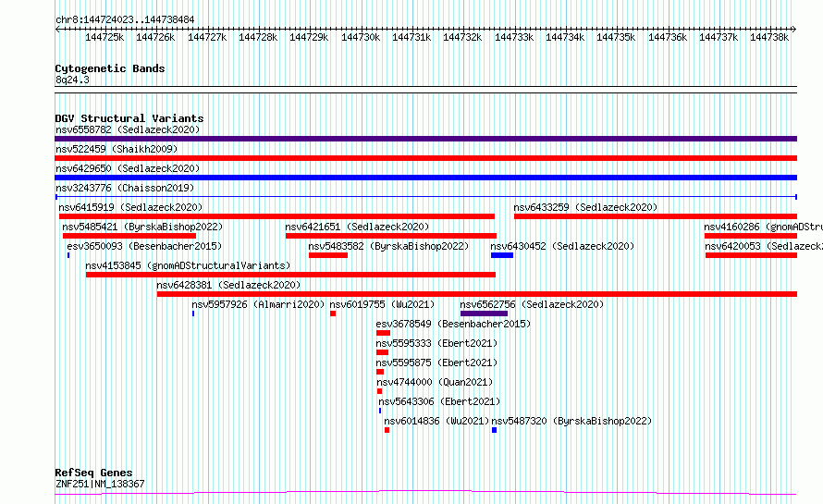Select the red nsv6433259 variant bar
This screenshot has width=823, height=504.
[656, 216]
